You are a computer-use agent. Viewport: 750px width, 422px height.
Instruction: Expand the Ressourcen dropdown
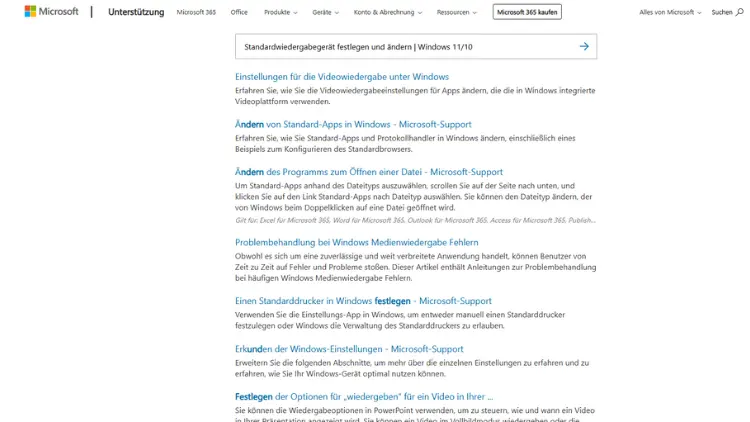pos(457,12)
